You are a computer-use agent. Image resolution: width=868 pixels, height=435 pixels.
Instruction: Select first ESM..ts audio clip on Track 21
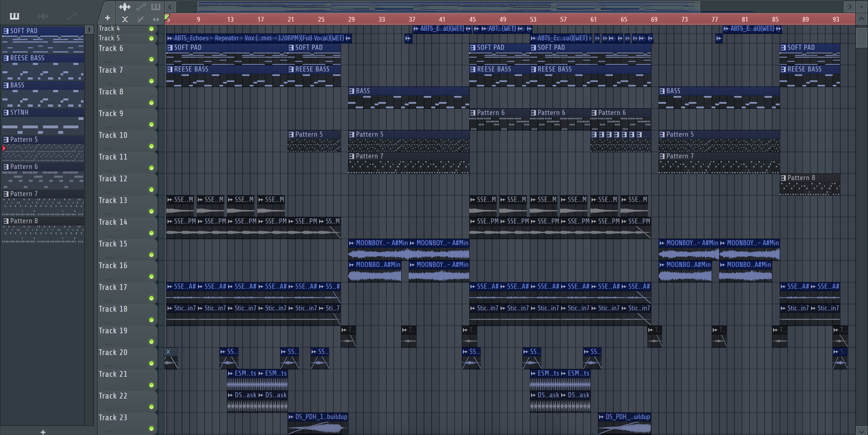coord(242,380)
